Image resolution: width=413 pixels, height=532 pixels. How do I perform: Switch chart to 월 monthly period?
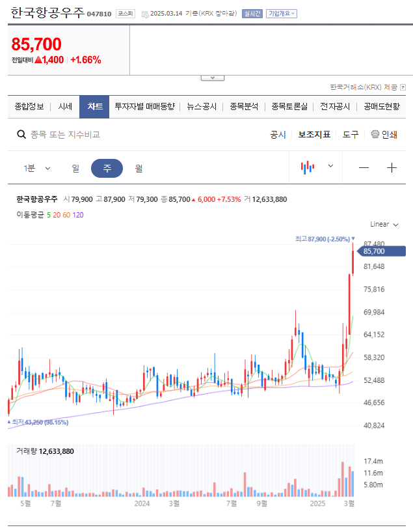tap(139, 168)
